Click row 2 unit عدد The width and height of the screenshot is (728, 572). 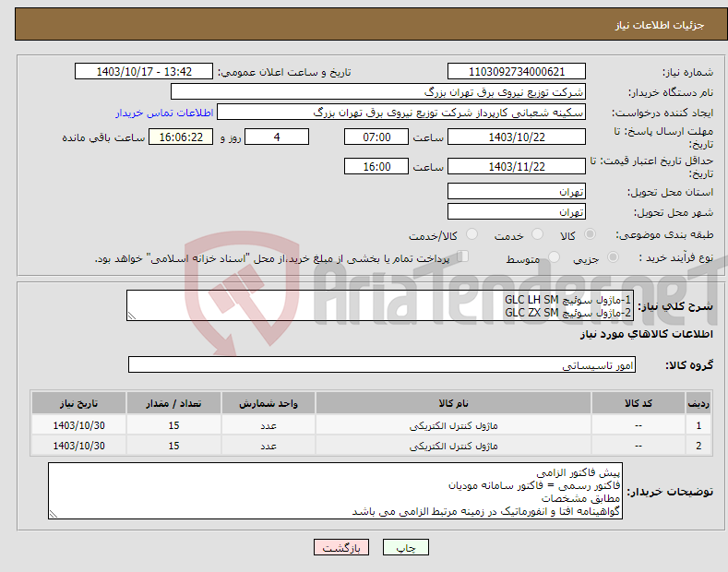click(269, 447)
